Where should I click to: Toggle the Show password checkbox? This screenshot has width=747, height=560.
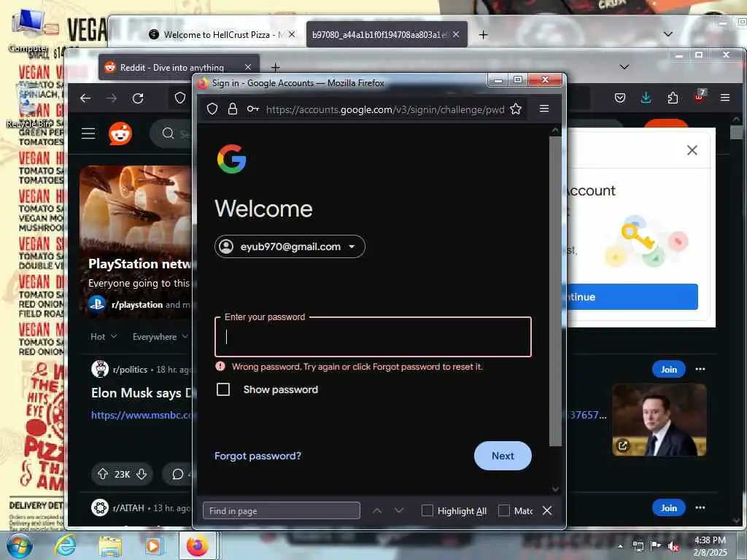point(223,389)
